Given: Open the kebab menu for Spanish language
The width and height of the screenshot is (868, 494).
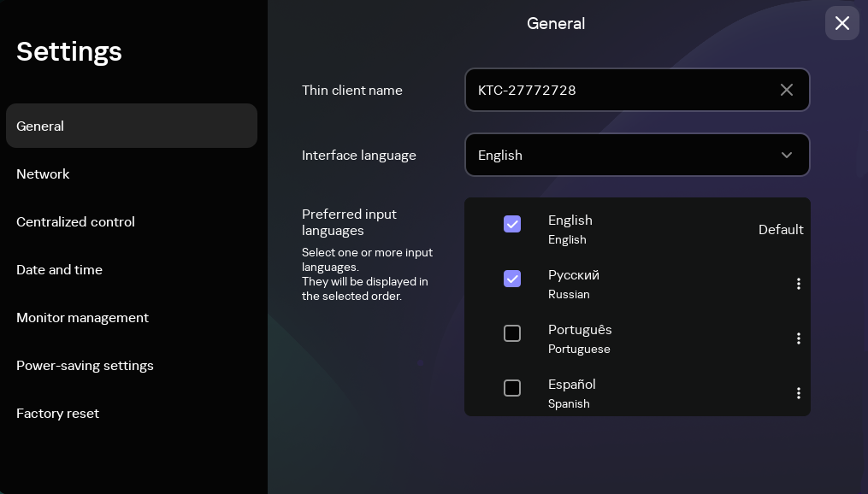Looking at the screenshot, I should [x=798, y=393].
